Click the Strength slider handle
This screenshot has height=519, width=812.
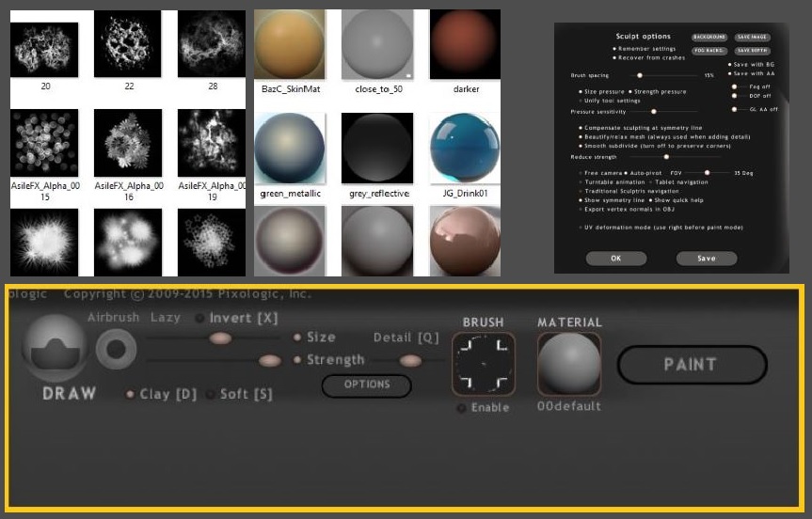[x=270, y=361]
